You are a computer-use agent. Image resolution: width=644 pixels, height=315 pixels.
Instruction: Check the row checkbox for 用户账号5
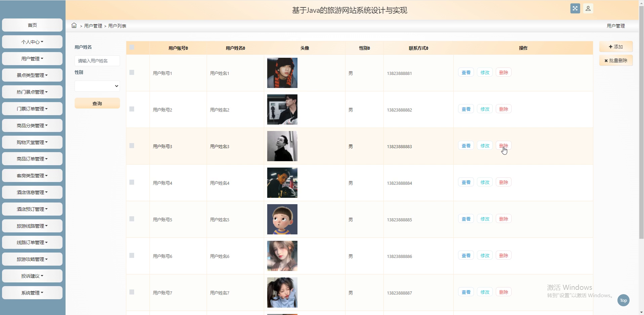coord(132,219)
